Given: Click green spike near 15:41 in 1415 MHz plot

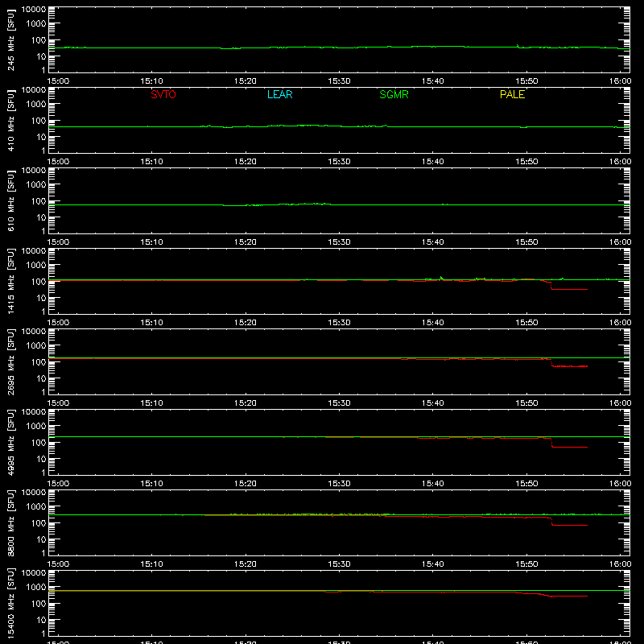Looking at the screenshot, I should [441, 278].
